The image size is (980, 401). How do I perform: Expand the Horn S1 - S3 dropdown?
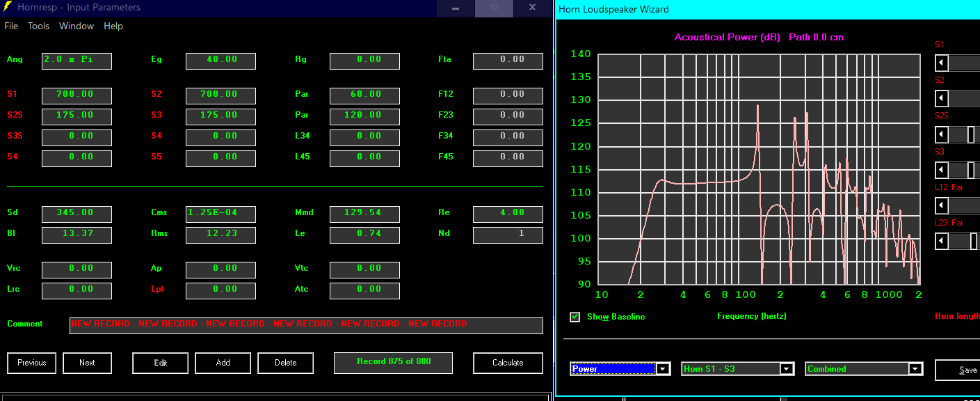(x=787, y=369)
